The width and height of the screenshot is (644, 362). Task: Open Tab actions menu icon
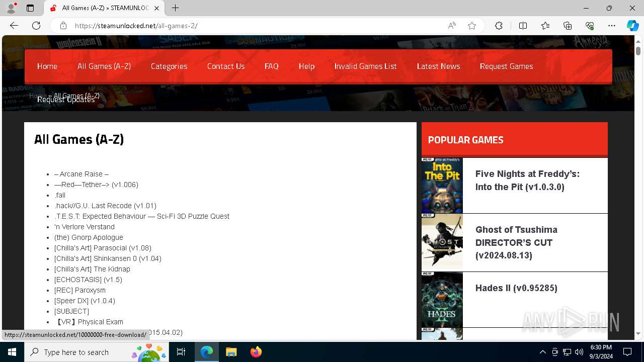click(x=30, y=8)
